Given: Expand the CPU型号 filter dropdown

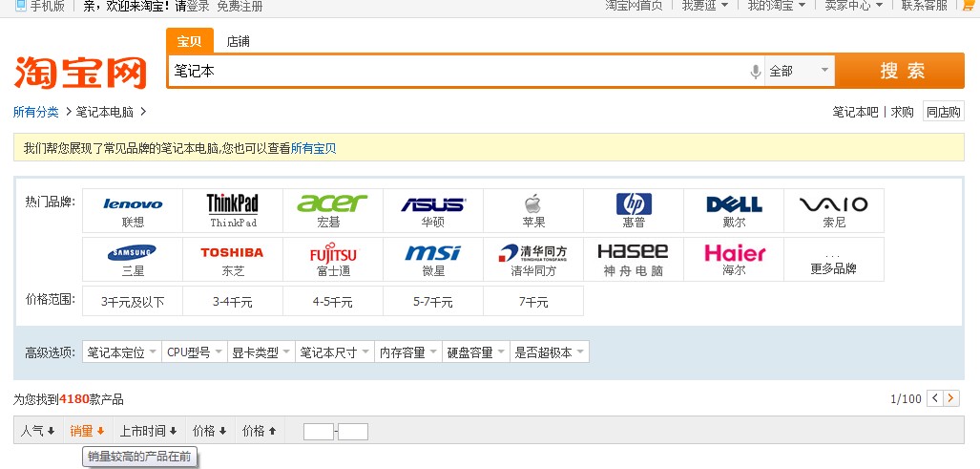Looking at the screenshot, I should tap(195, 352).
